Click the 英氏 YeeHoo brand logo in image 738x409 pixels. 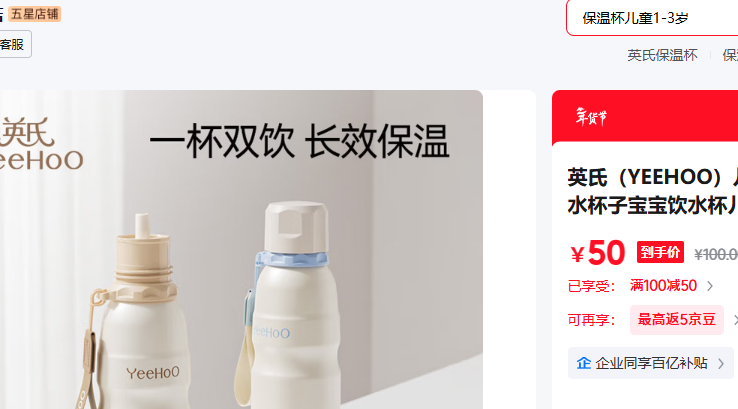[40, 144]
